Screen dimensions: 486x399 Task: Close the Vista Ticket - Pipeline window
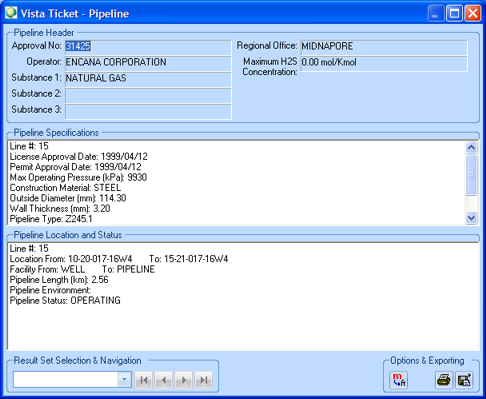[x=473, y=14]
